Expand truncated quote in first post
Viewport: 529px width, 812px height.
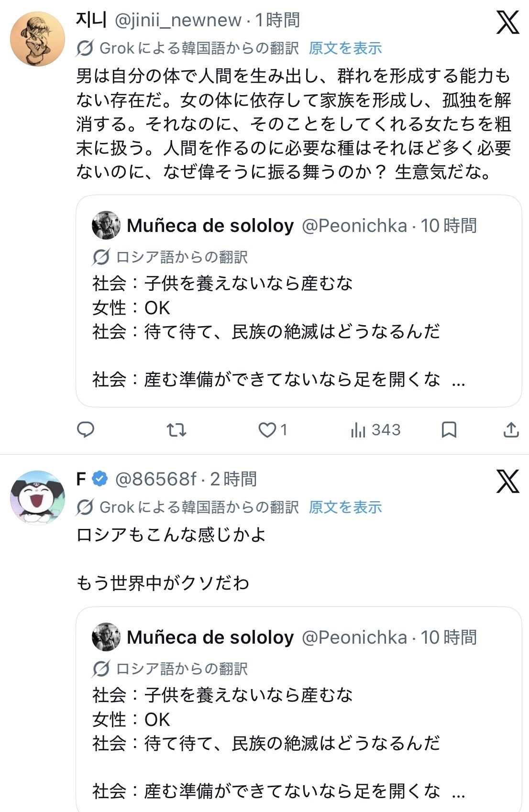tap(458, 380)
